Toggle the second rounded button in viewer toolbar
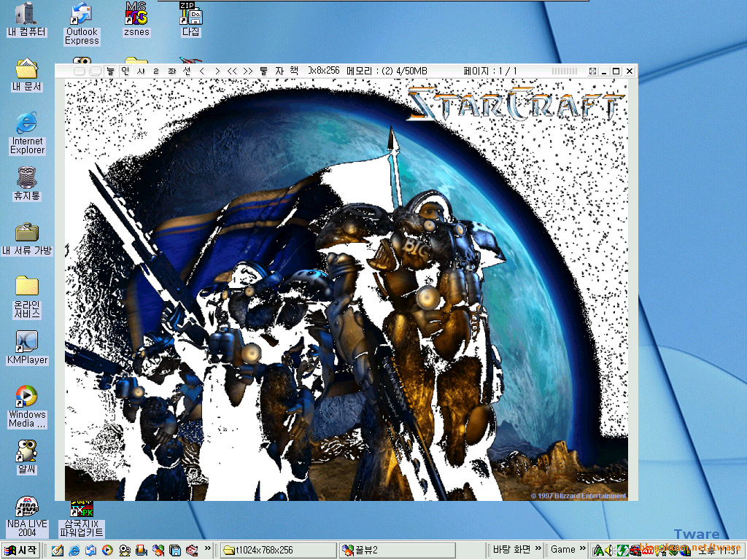747x560 pixels. [95, 71]
